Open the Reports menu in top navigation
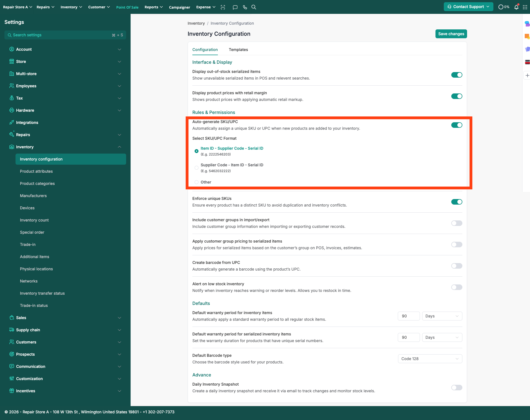 pos(154,7)
